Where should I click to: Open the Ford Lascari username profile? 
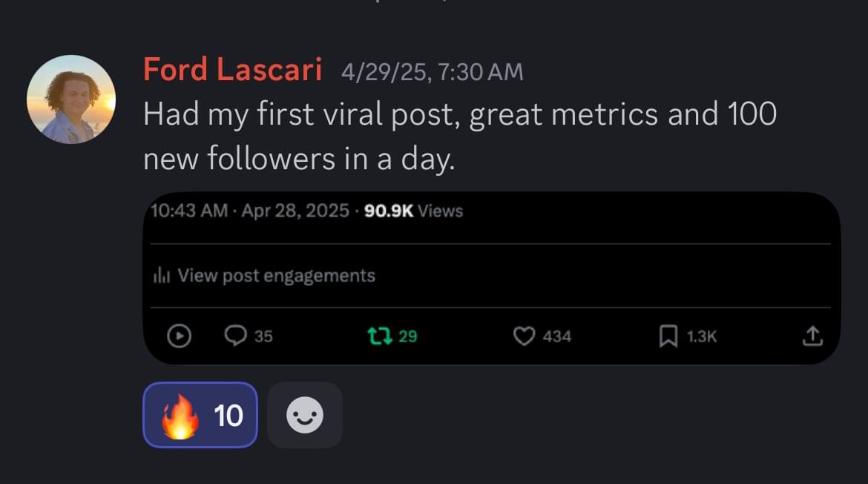coord(232,71)
